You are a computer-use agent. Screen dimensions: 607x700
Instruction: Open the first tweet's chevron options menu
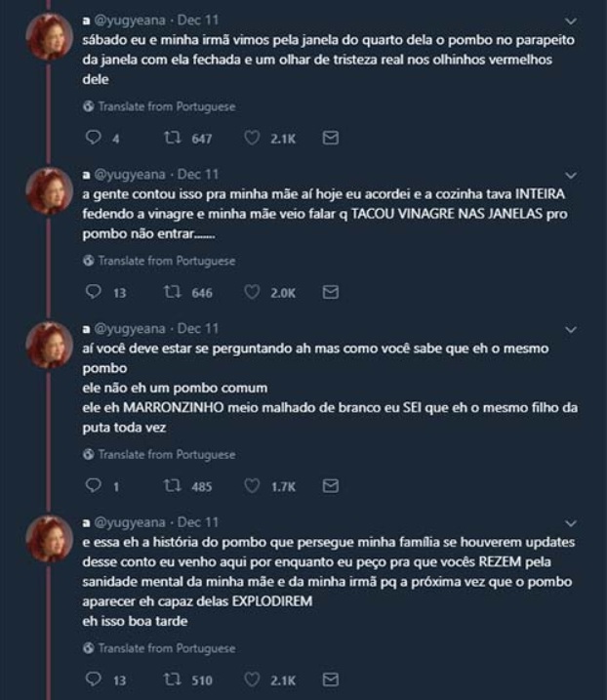tap(571, 21)
